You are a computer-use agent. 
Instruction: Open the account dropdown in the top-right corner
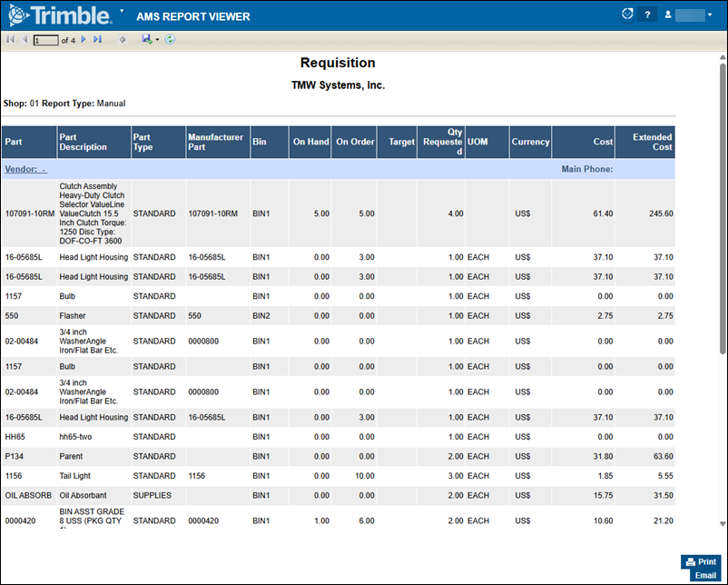[710, 14]
